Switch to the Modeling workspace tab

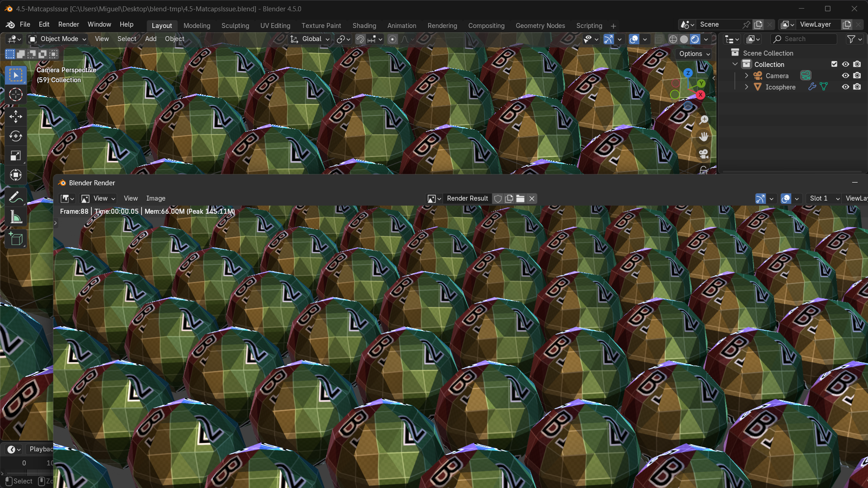click(197, 26)
